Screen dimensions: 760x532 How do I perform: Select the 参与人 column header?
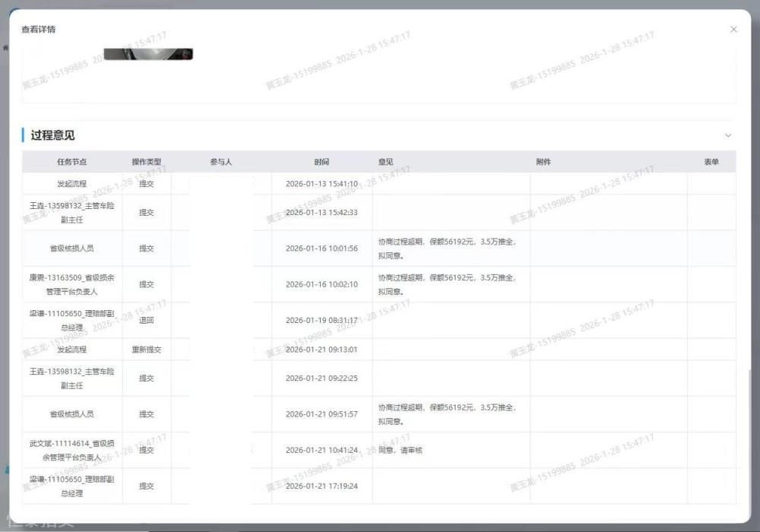click(x=221, y=162)
